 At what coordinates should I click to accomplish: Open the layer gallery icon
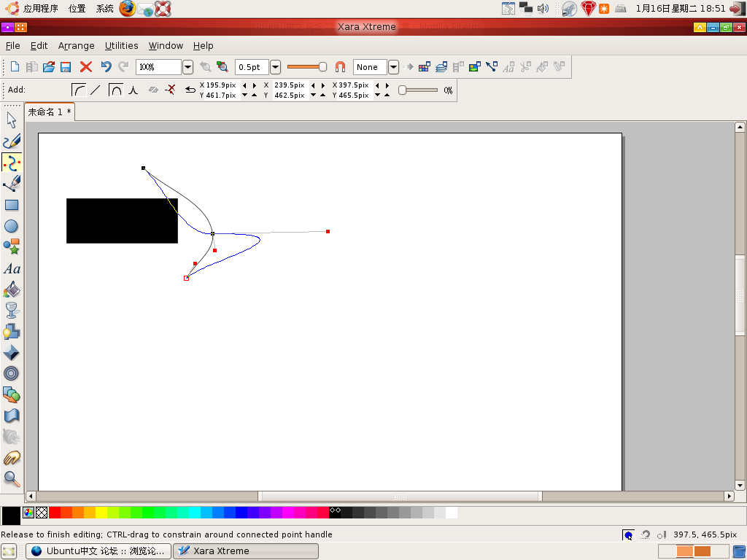pos(441,66)
